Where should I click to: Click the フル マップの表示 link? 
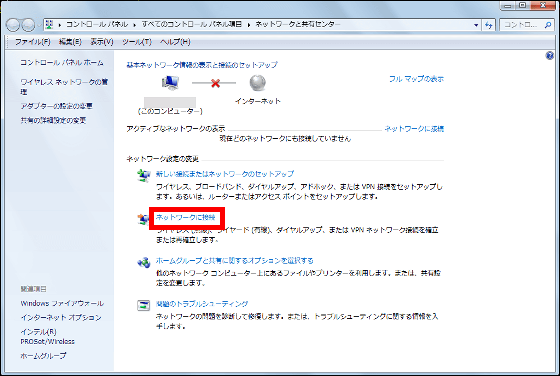click(416, 79)
